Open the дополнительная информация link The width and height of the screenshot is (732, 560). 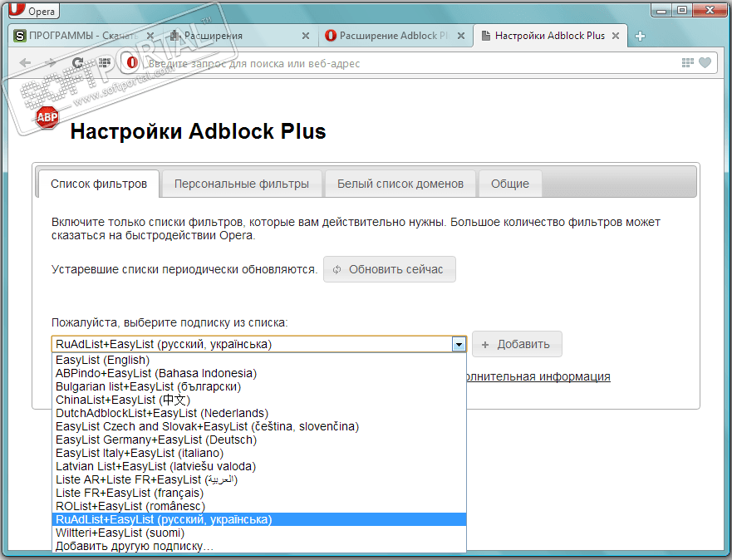tap(538, 376)
